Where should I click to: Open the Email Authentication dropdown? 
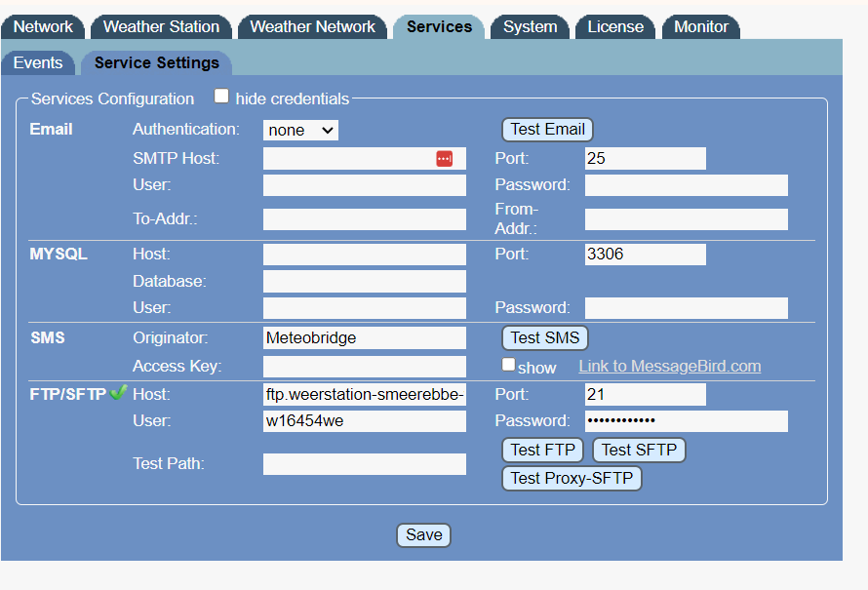pyautogui.click(x=300, y=129)
